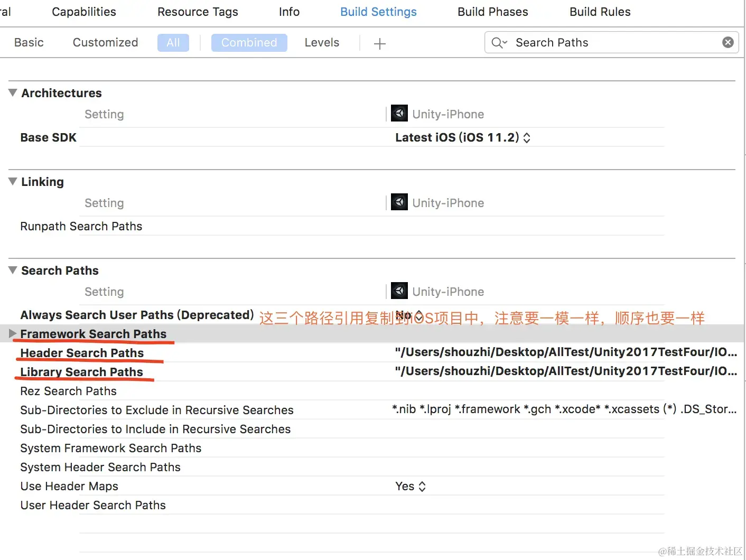Collapse the Architectures section
The height and width of the screenshot is (560, 746).
pyautogui.click(x=13, y=93)
